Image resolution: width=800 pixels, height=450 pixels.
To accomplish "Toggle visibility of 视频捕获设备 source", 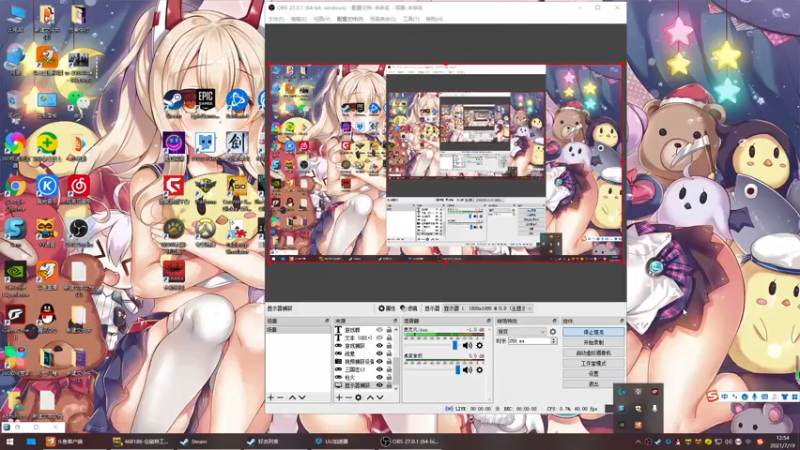I will [379, 361].
